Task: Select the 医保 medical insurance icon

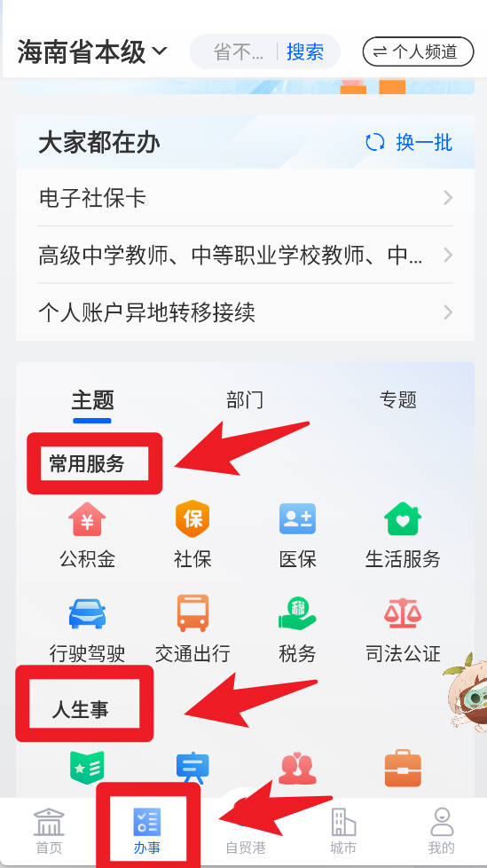Action: [x=298, y=518]
